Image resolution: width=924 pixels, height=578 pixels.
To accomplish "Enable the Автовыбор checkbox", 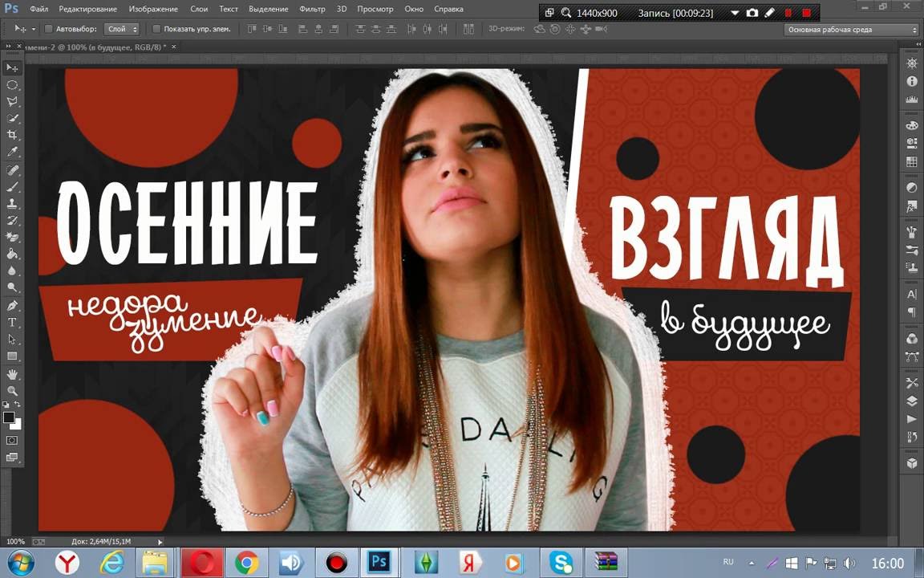I will pos(48,29).
